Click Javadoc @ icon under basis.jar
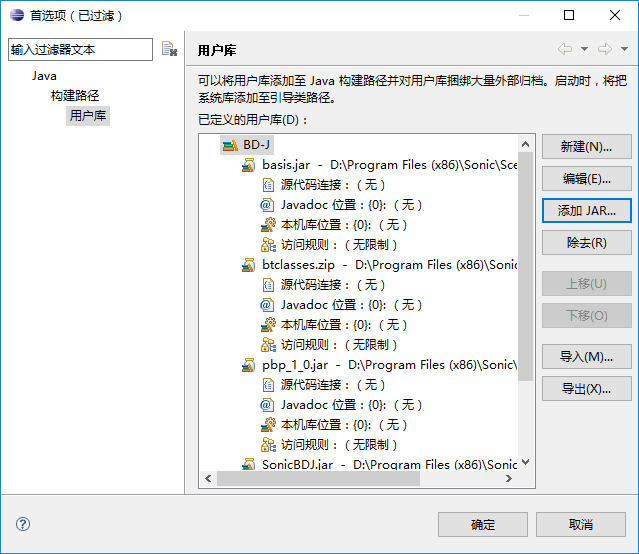 click(267, 205)
